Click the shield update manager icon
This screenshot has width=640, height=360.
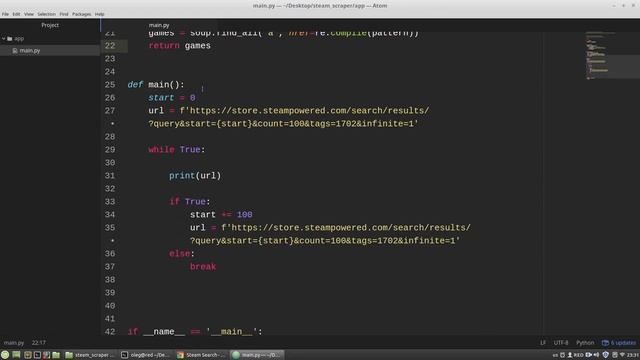click(x=606, y=355)
